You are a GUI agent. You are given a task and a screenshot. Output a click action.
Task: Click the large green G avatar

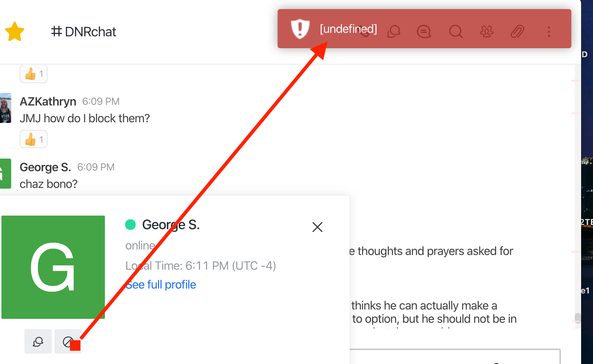click(53, 267)
